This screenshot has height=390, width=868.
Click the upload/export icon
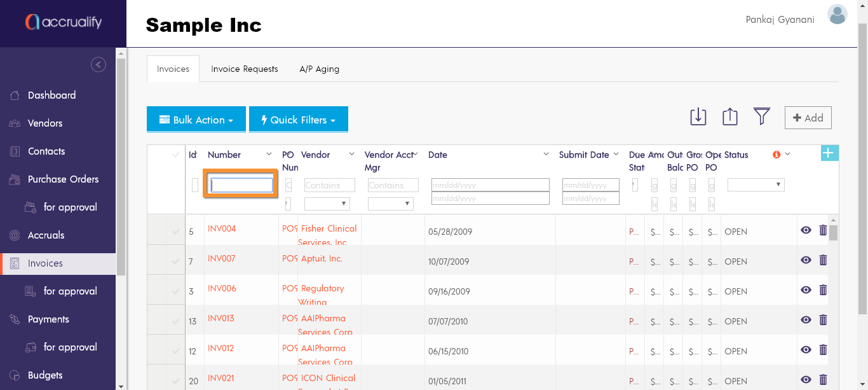tap(729, 117)
